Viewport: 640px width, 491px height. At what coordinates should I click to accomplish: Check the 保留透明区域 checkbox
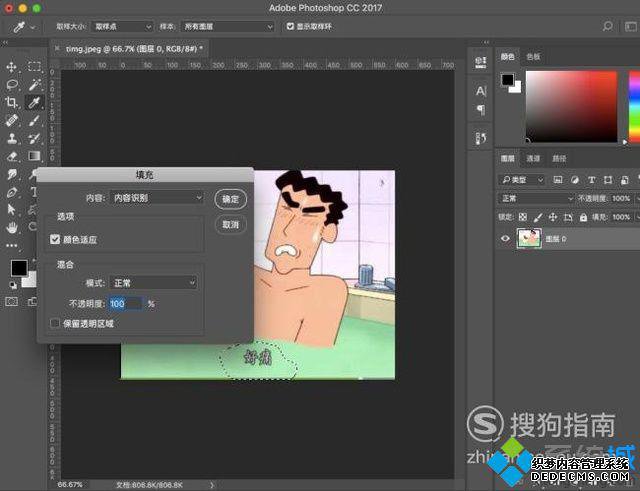click(x=55, y=323)
